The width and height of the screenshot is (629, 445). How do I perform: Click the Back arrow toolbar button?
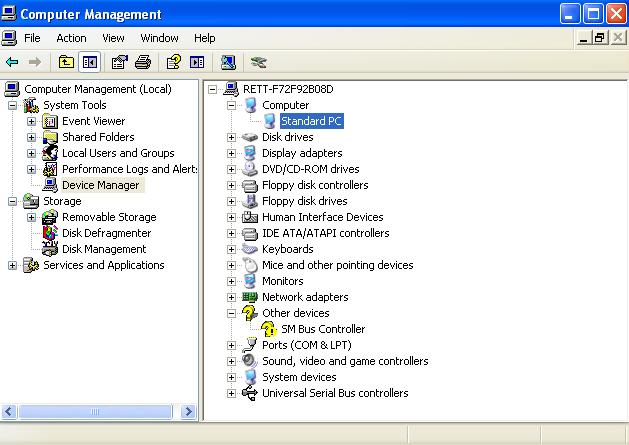pos(12,62)
